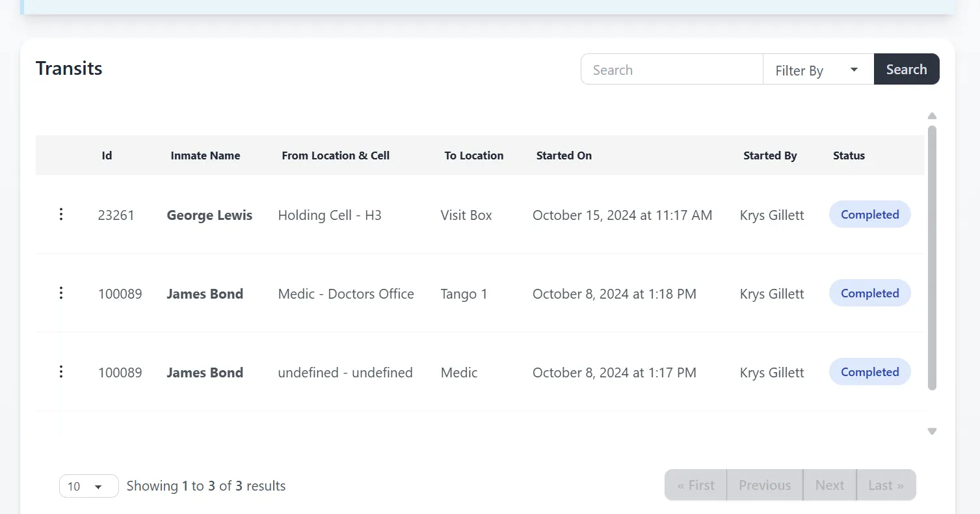The width and height of the screenshot is (980, 514).
Task: Sort by the Started On column header
Action: pos(564,156)
